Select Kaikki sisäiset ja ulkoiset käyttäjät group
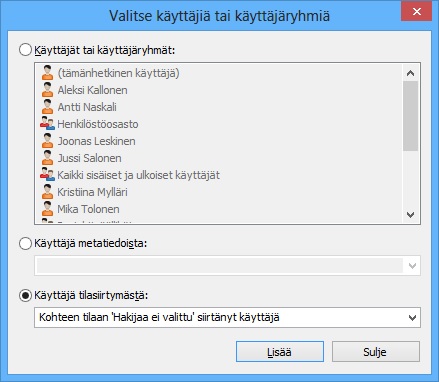 coord(138,175)
